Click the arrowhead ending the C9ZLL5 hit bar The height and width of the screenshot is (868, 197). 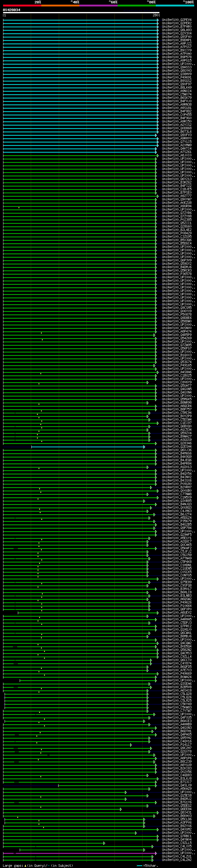click(104, 843)
